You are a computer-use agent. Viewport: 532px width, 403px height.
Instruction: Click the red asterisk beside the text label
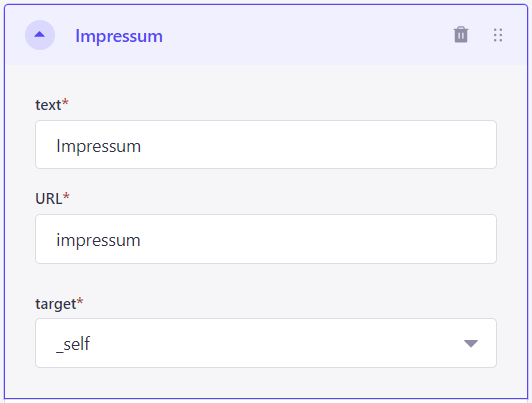[65, 102]
